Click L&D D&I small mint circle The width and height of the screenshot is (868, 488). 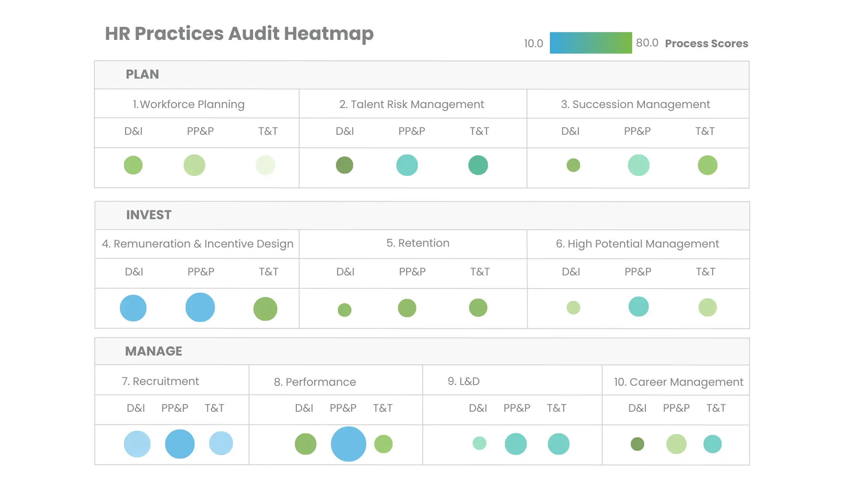coord(479,443)
